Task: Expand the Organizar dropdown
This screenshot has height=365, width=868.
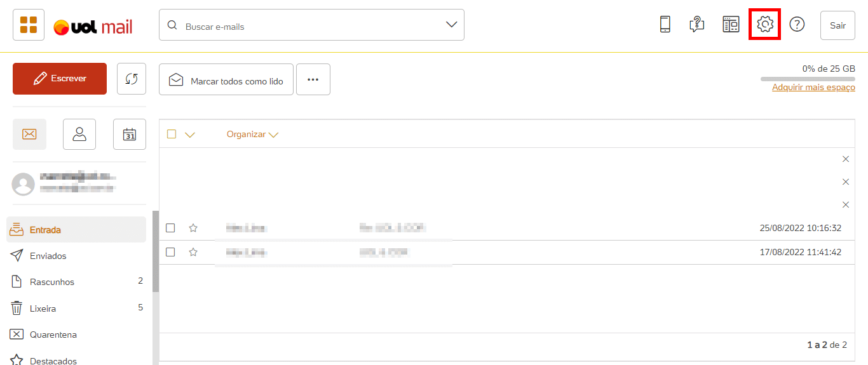Action: [253, 135]
